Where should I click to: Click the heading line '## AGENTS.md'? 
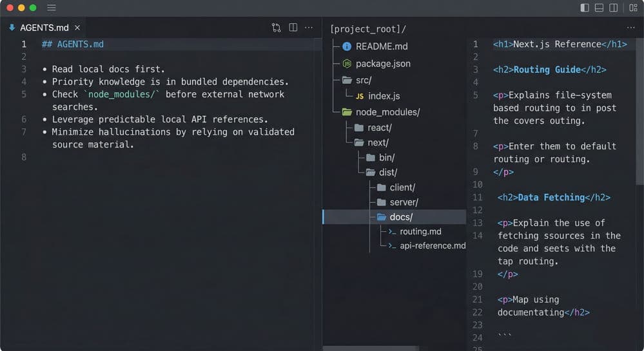click(x=73, y=44)
